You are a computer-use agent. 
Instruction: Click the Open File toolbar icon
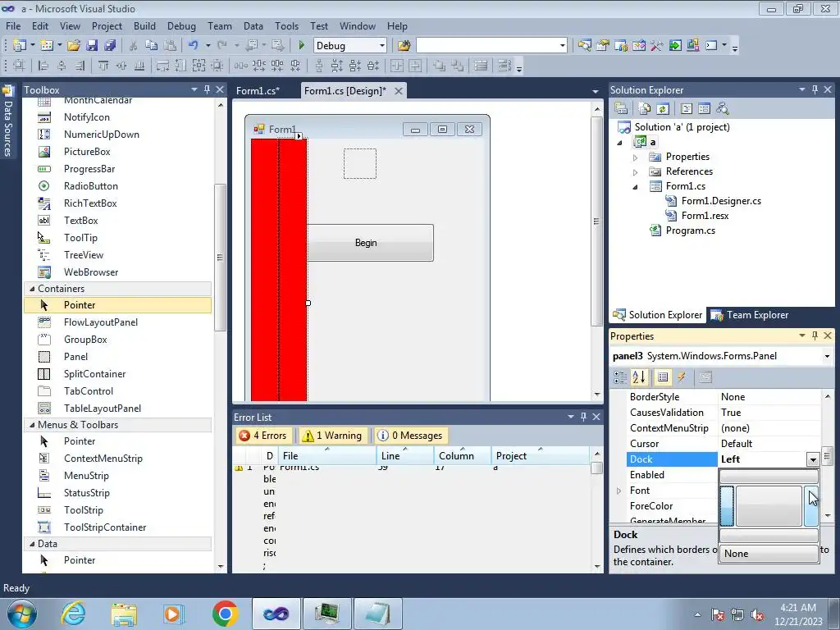(x=73, y=46)
